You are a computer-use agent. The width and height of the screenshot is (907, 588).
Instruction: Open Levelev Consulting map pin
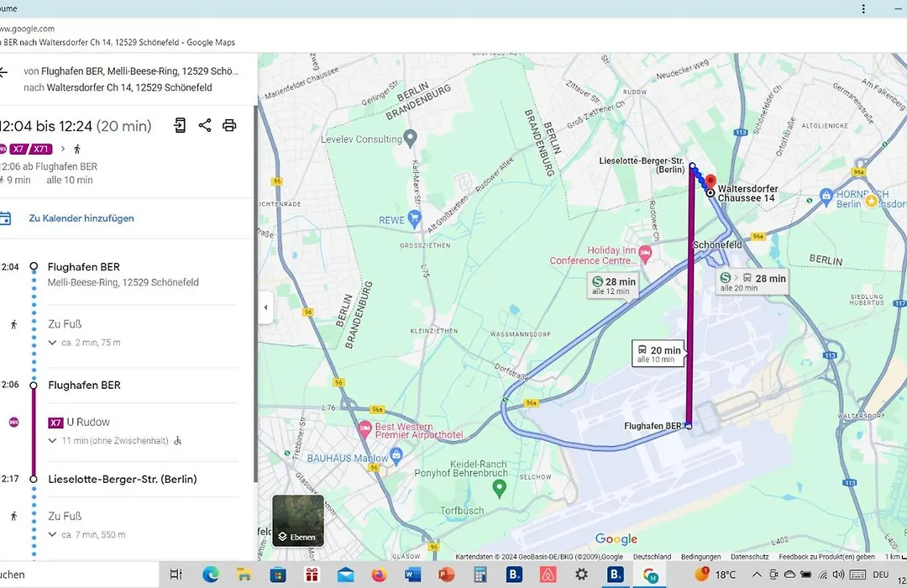tap(410, 139)
